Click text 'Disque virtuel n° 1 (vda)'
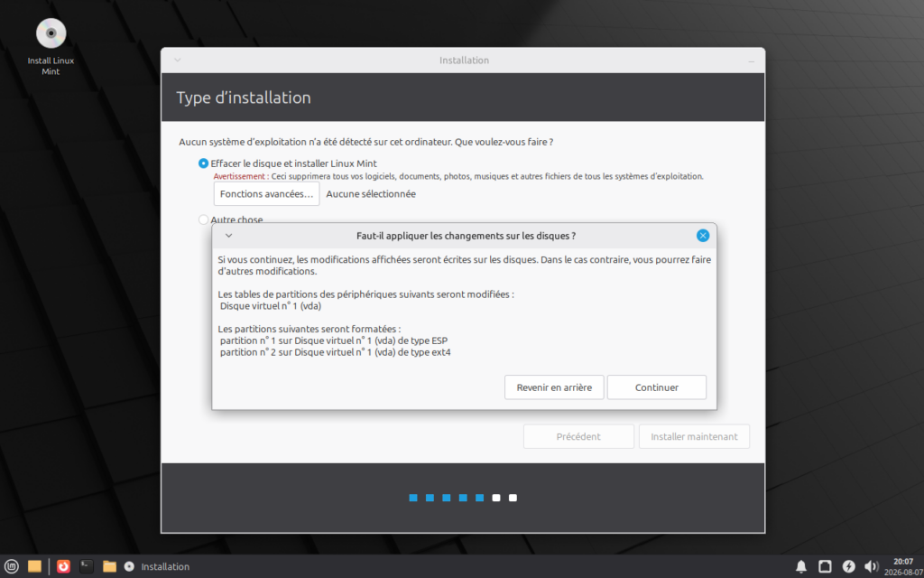Screen dimensions: 924x578 pyautogui.click(x=271, y=306)
